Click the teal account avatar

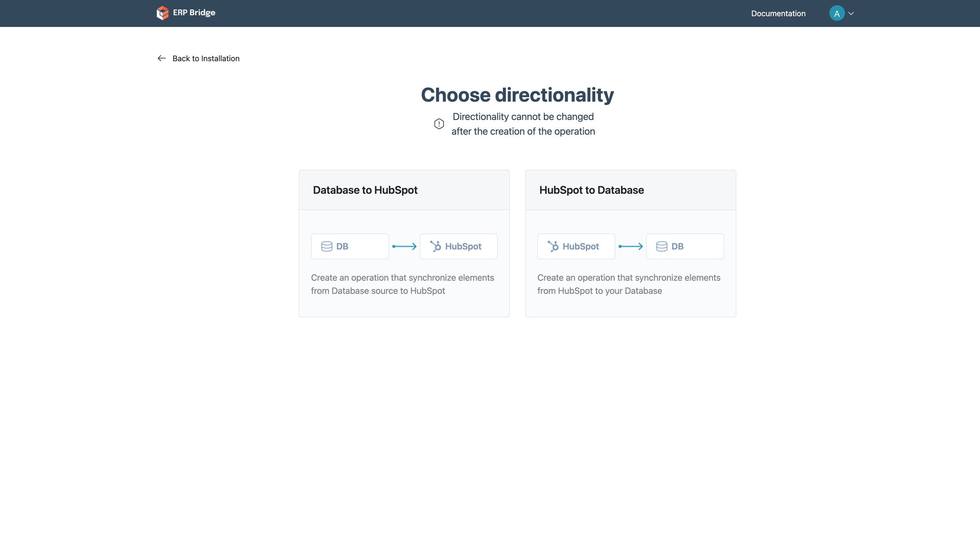[837, 13]
